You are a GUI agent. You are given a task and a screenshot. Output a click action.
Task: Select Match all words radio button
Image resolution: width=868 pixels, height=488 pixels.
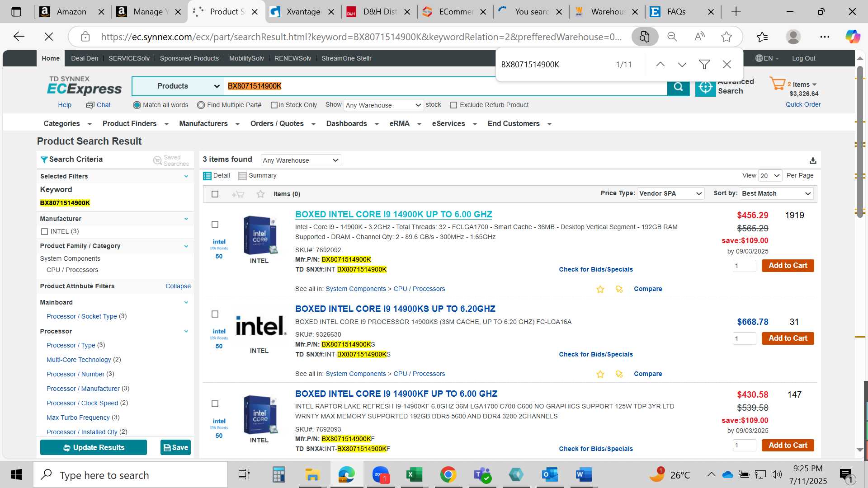tap(137, 105)
